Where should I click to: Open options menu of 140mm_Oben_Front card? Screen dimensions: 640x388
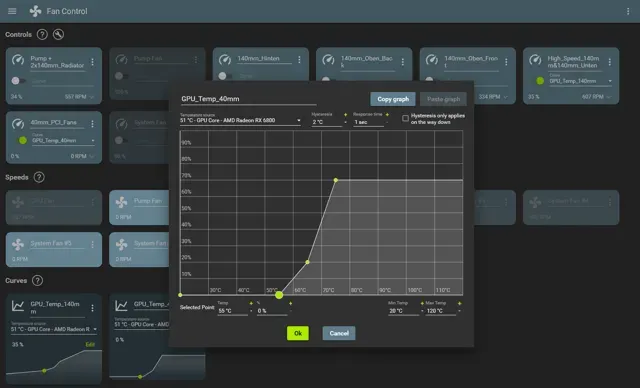506,62
